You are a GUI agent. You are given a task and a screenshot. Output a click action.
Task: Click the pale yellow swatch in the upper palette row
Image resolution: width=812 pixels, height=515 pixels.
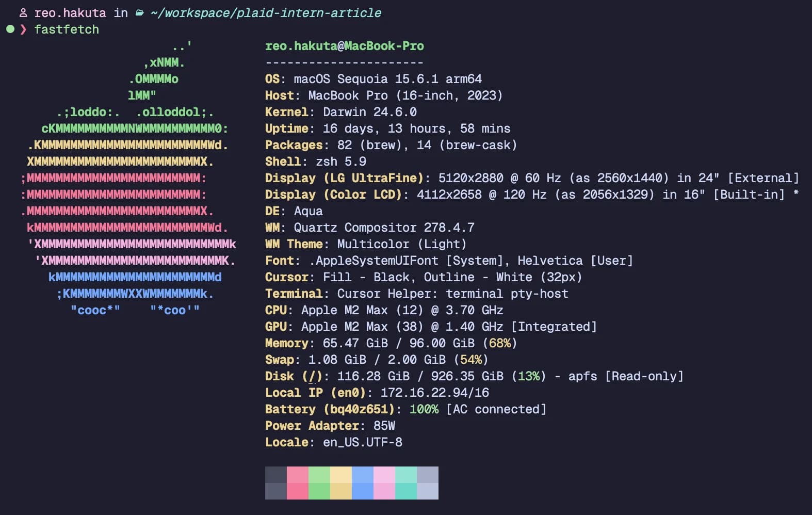click(x=341, y=475)
